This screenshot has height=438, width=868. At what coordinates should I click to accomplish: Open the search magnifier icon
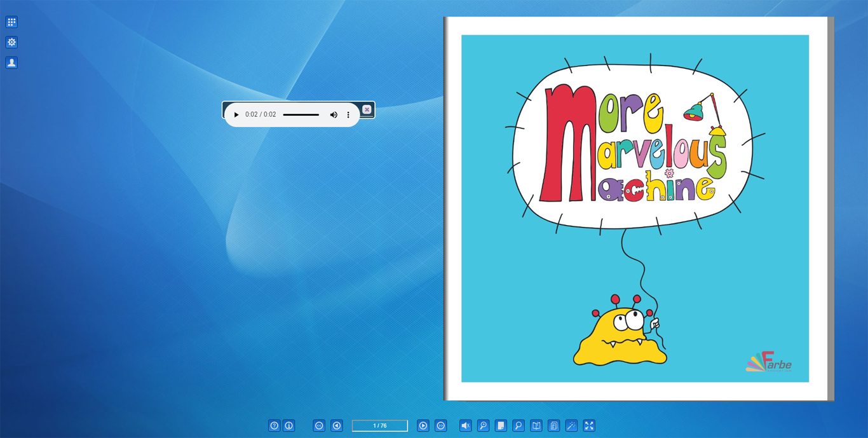[x=519, y=426]
